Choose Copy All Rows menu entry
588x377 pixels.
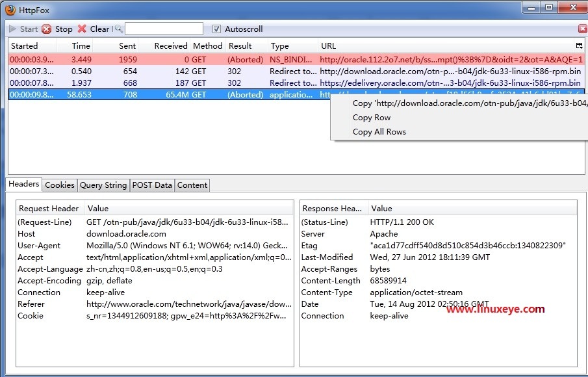click(379, 132)
